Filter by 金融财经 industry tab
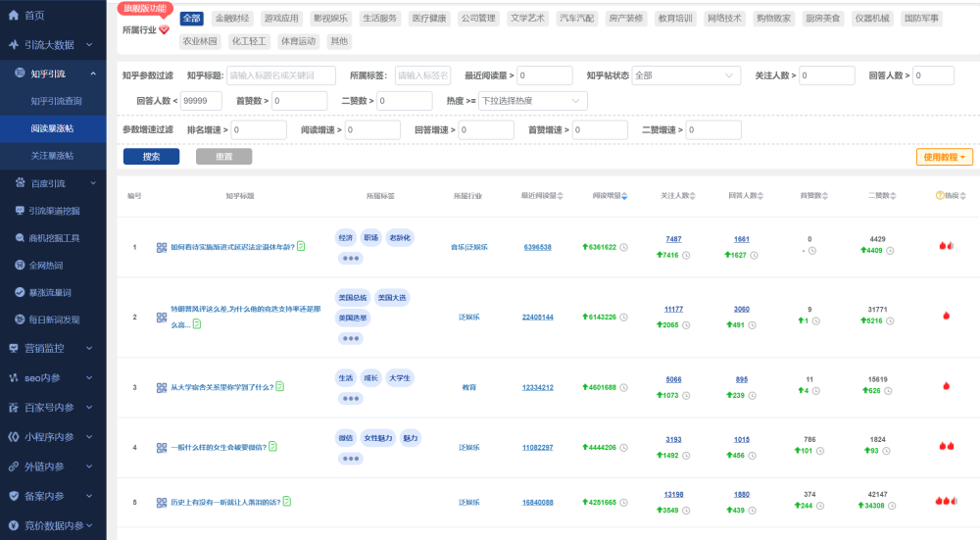This screenshot has width=980, height=540. (x=232, y=18)
